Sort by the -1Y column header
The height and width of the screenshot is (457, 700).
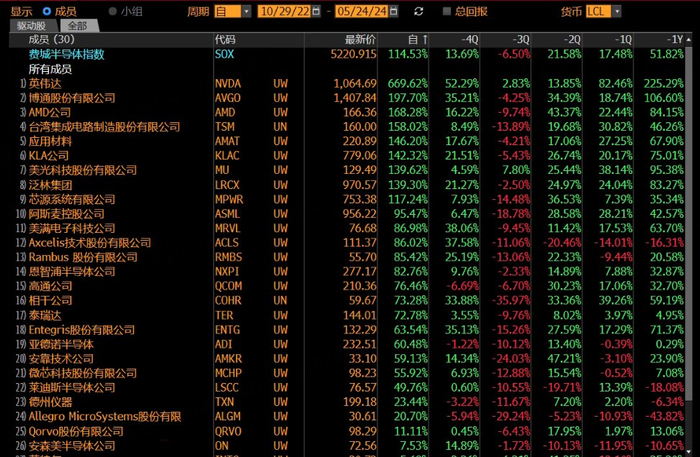pyautogui.click(x=674, y=40)
